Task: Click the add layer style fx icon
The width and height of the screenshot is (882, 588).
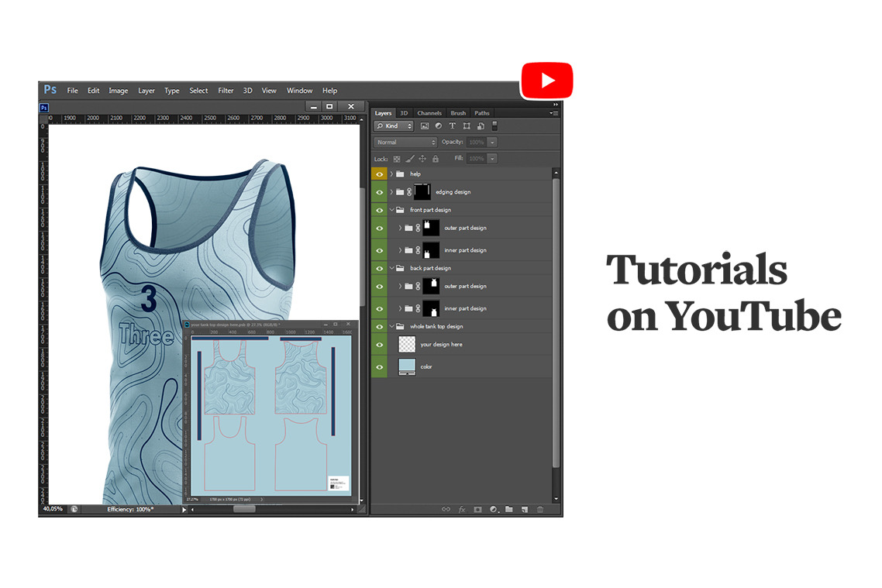Action: point(462,509)
